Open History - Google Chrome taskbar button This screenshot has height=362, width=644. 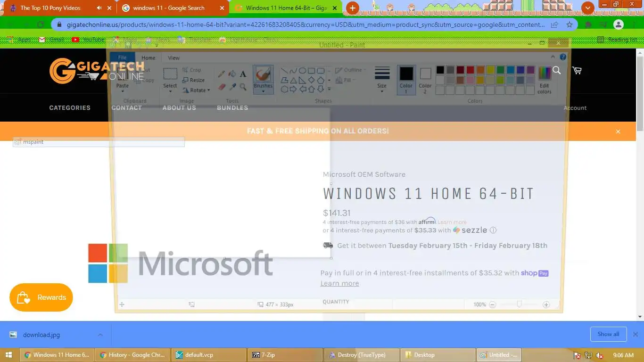click(132, 355)
